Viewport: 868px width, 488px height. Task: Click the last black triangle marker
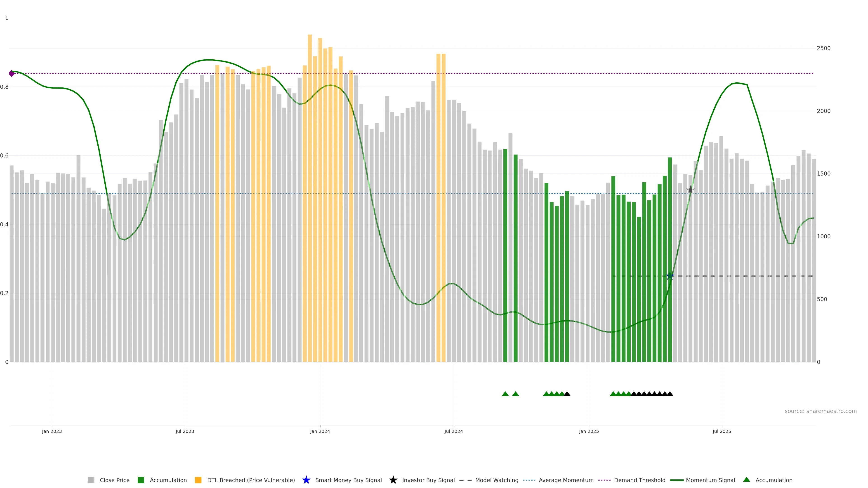670,394
